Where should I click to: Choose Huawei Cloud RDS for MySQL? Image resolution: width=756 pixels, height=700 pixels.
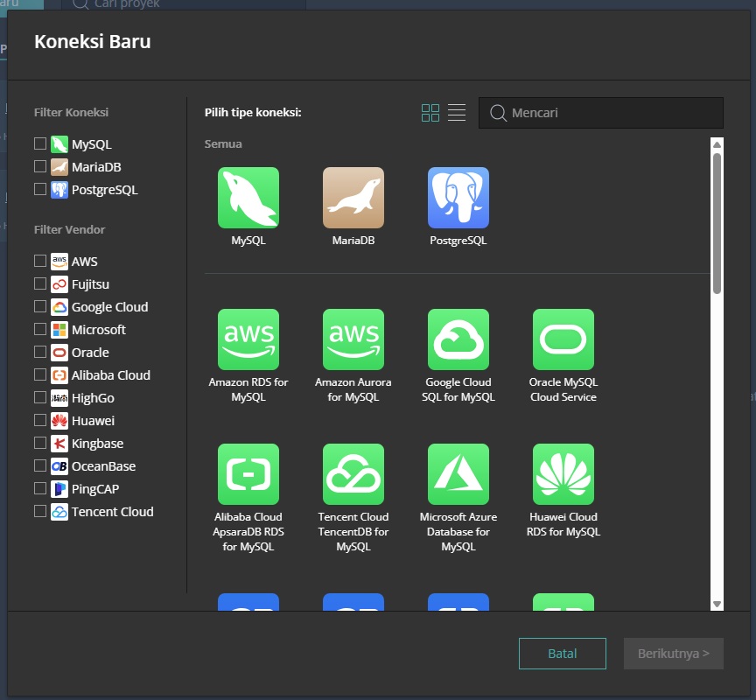[563, 474]
